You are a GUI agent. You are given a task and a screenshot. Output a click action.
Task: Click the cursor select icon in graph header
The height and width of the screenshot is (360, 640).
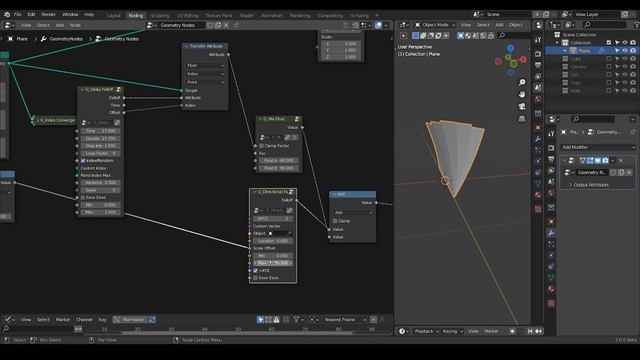click(260, 320)
